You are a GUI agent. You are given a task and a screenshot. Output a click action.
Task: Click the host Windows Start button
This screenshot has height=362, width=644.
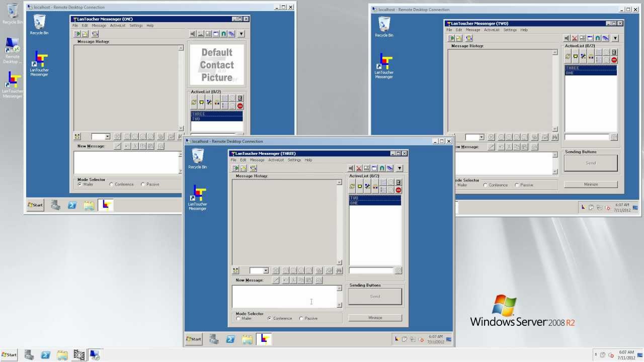(9, 355)
